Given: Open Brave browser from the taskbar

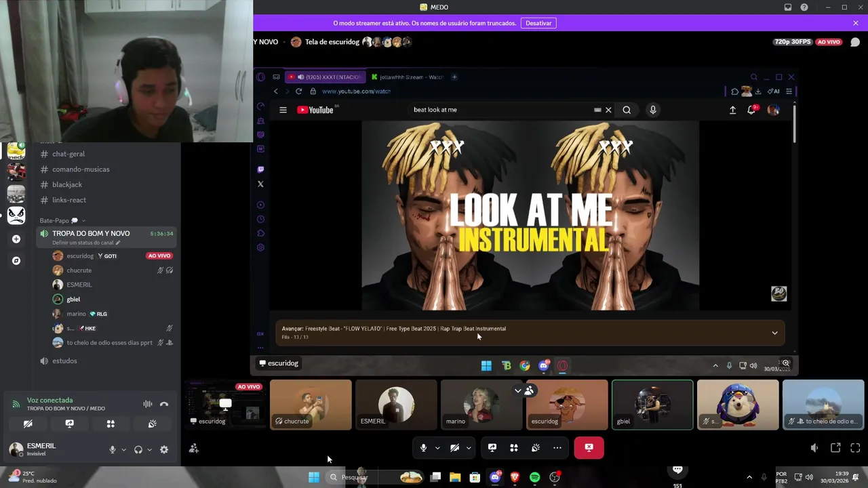Looking at the screenshot, I should pyautogui.click(x=515, y=477).
